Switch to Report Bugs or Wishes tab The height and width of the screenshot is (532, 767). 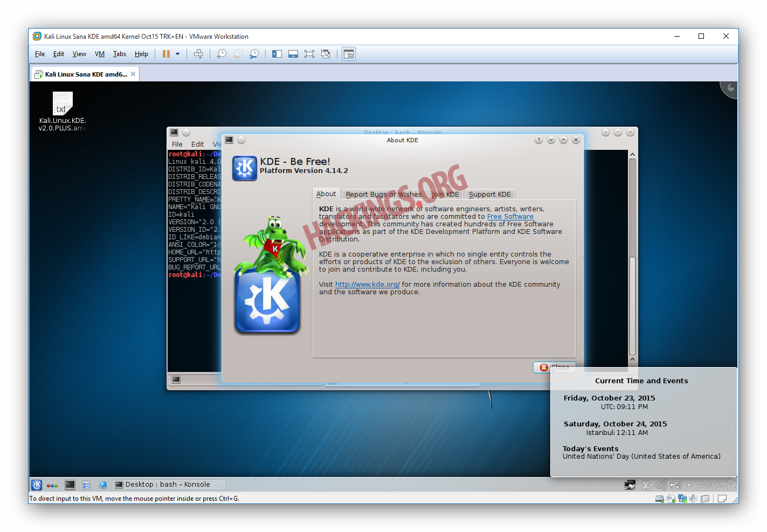384,195
